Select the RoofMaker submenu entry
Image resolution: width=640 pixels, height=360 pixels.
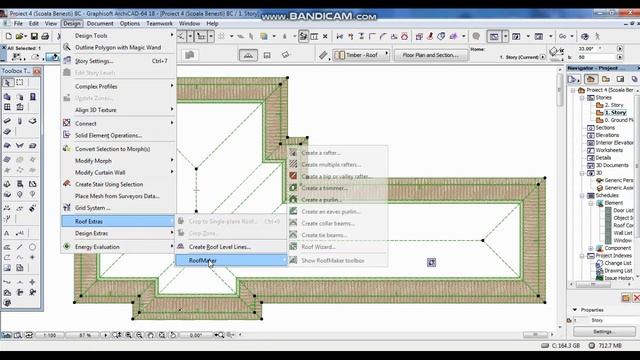coord(231,260)
